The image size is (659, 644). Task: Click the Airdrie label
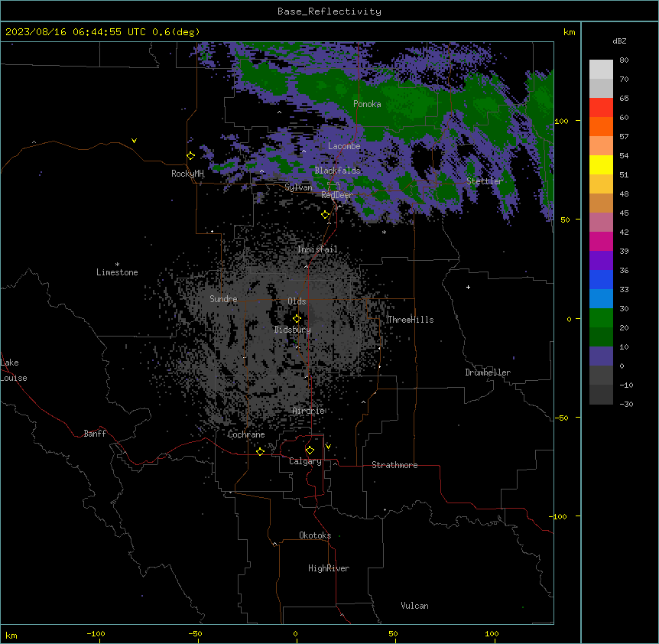309,411
